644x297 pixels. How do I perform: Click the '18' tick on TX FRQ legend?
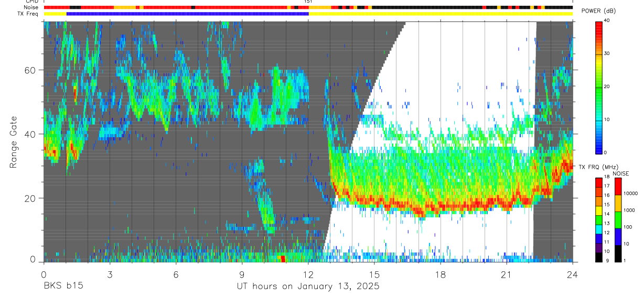pyautogui.click(x=607, y=178)
